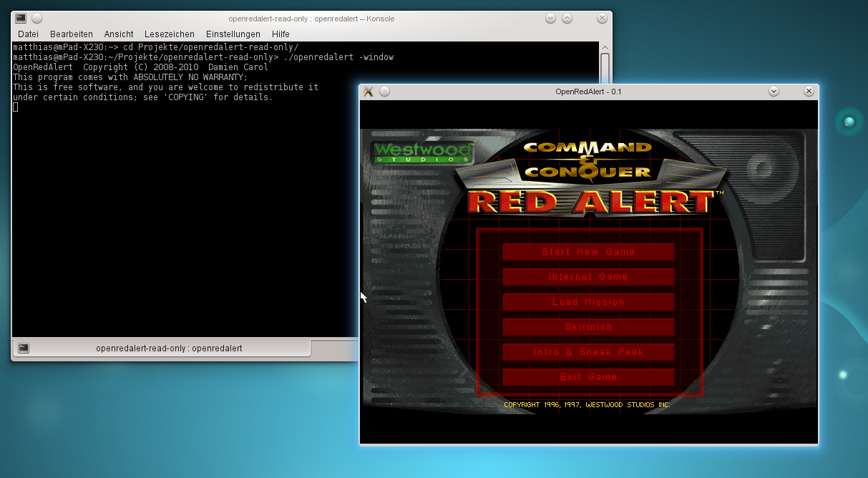Image resolution: width=868 pixels, height=478 pixels.
Task: Open the Hilfe menu in Konsole
Action: point(281,34)
